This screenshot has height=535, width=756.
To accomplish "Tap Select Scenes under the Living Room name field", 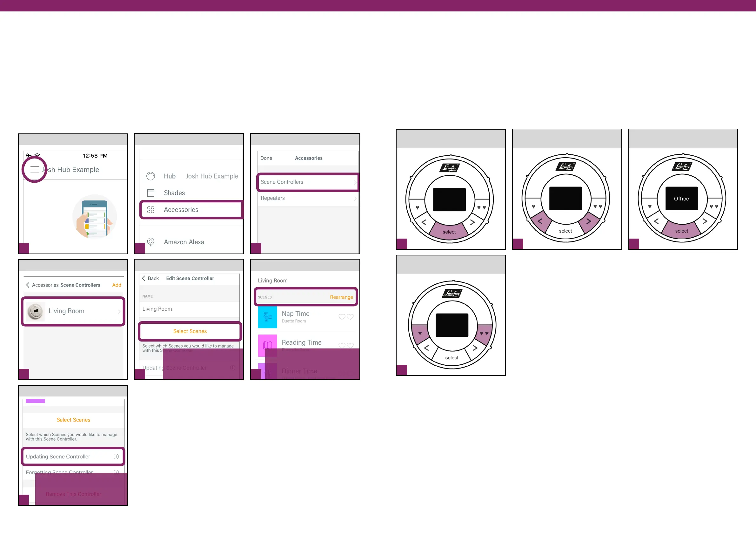I will click(190, 331).
